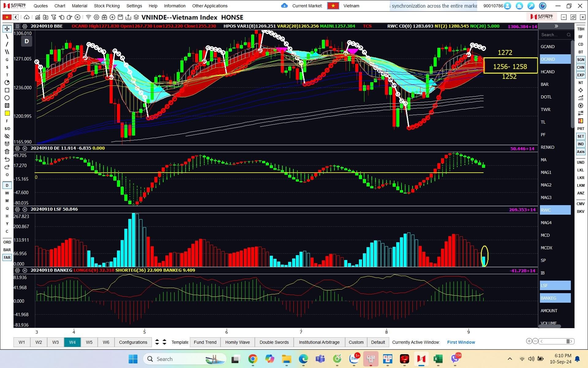Click the circled X icon in toolbar

click(77, 17)
